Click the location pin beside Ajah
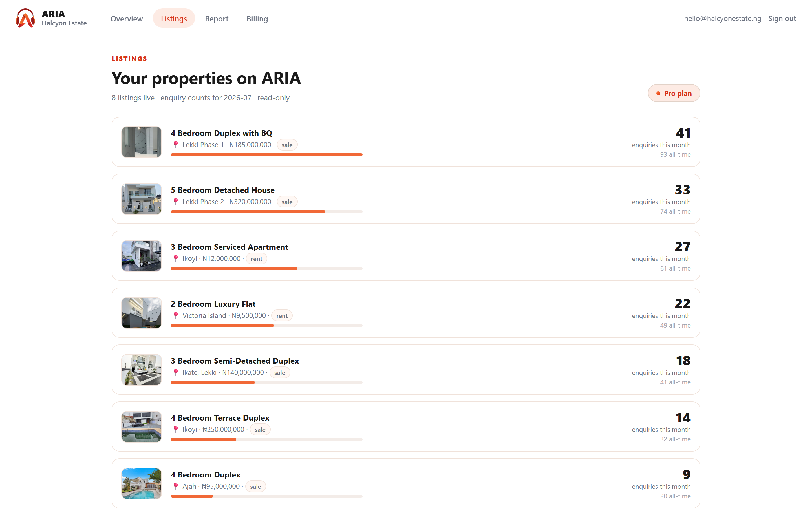The width and height of the screenshot is (812, 513). click(x=175, y=487)
